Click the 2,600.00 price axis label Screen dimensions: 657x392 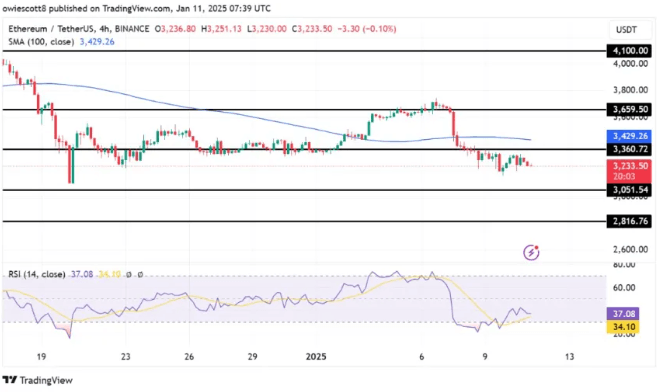[x=630, y=249]
